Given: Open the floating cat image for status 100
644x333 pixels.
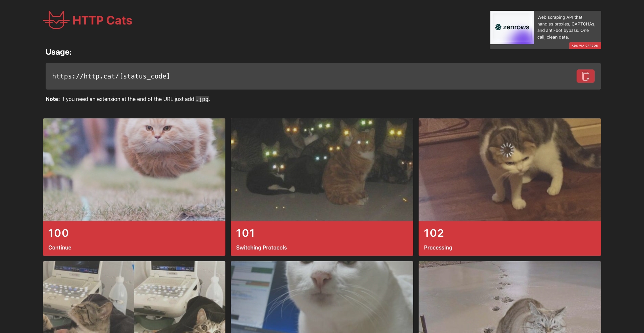Looking at the screenshot, I should (134, 169).
